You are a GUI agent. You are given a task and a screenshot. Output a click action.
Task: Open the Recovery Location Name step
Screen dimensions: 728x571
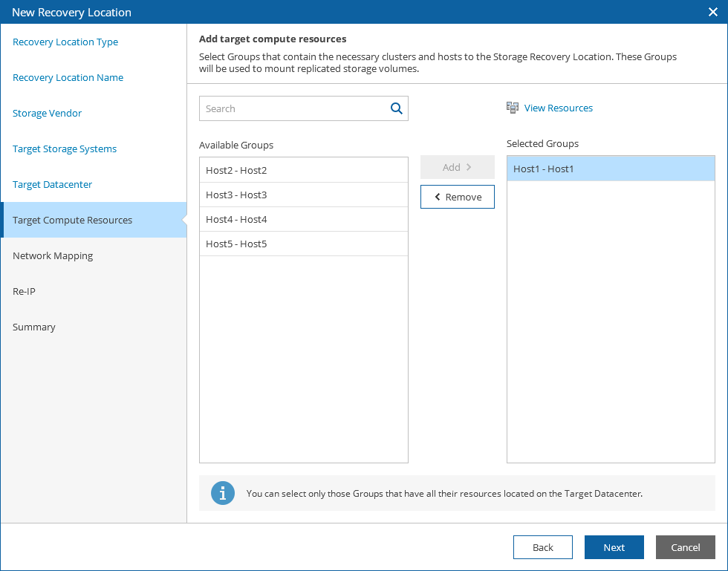(68, 78)
